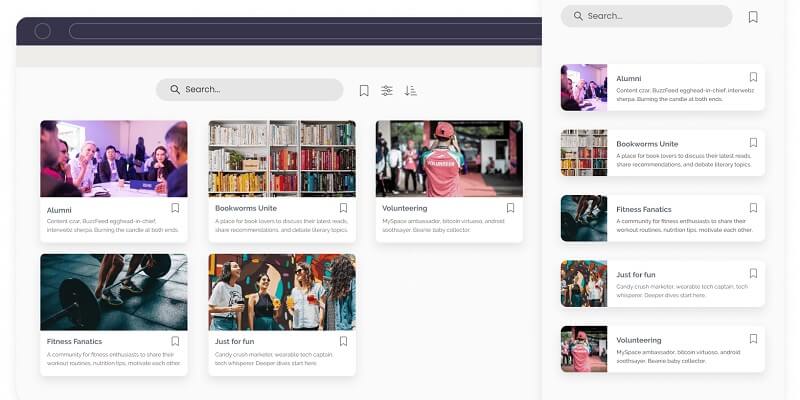The image size is (800, 400).
Task: Click the MySpace ambassador description in grid
Action: (443, 226)
